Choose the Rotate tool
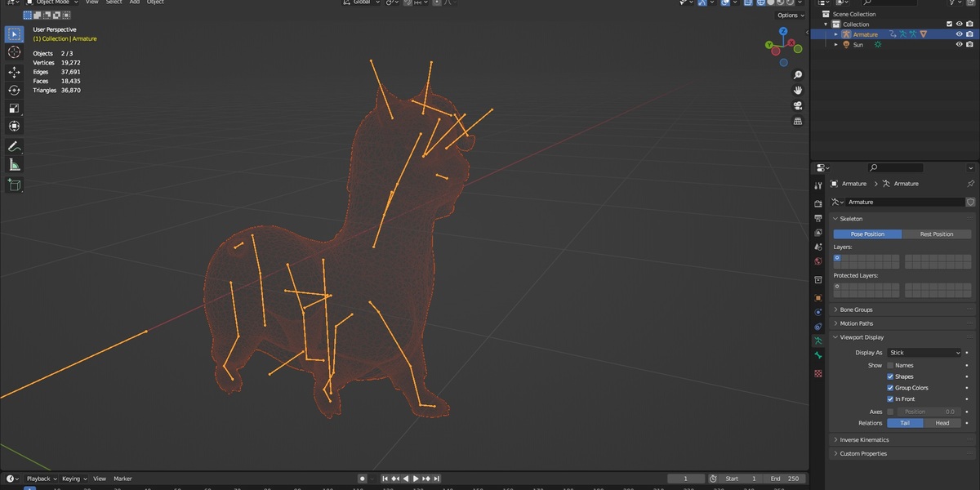This screenshot has width=980, height=490. tap(14, 90)
